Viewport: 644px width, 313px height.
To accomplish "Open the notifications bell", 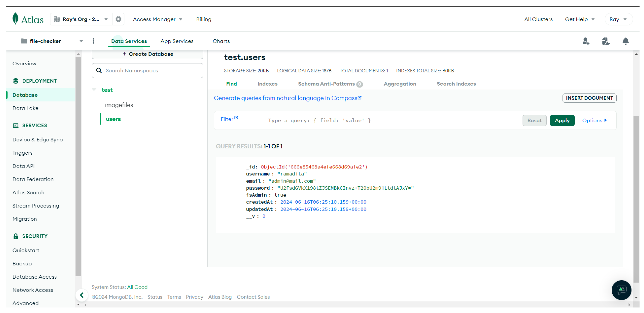I will click(625, 41).
